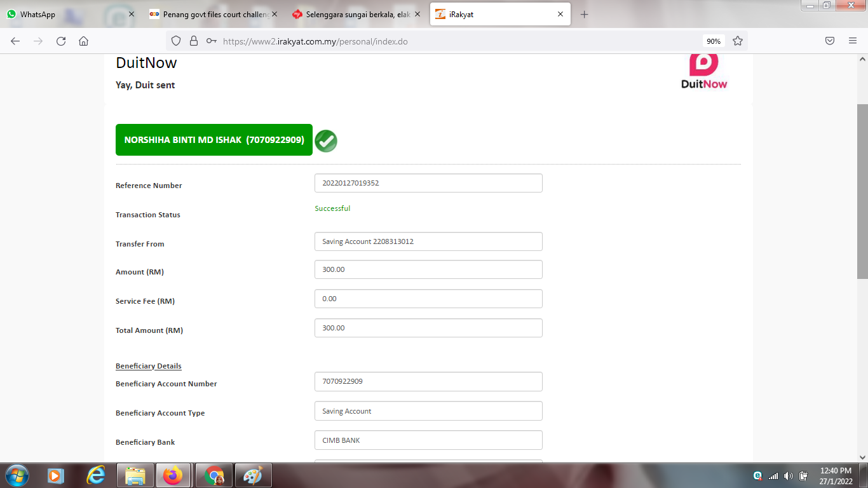The width and height of the screenshot is (868, 488).
Task: Click the scrollbar down arrow
Action: click(x=862, y=457)
